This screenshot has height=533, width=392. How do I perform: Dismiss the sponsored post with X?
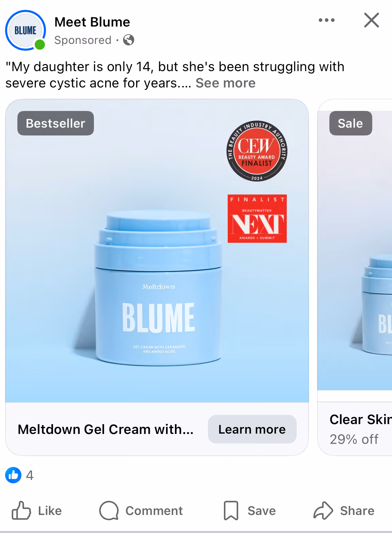tap(371, 20)
